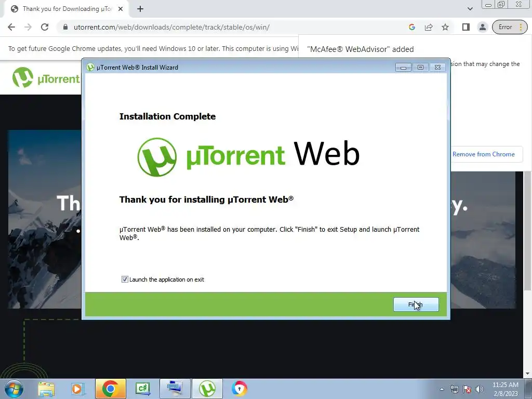Click the Google icon in the address bar
The width and height of the screenshot is (532, 399).
(412, 27)
